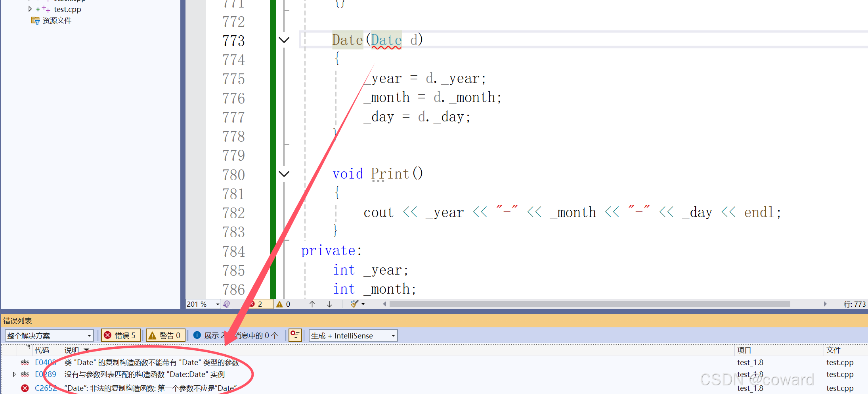Viewport: 868px width, 394px height.
Task: Click line number 780 in the gutter
Action: 233,175
